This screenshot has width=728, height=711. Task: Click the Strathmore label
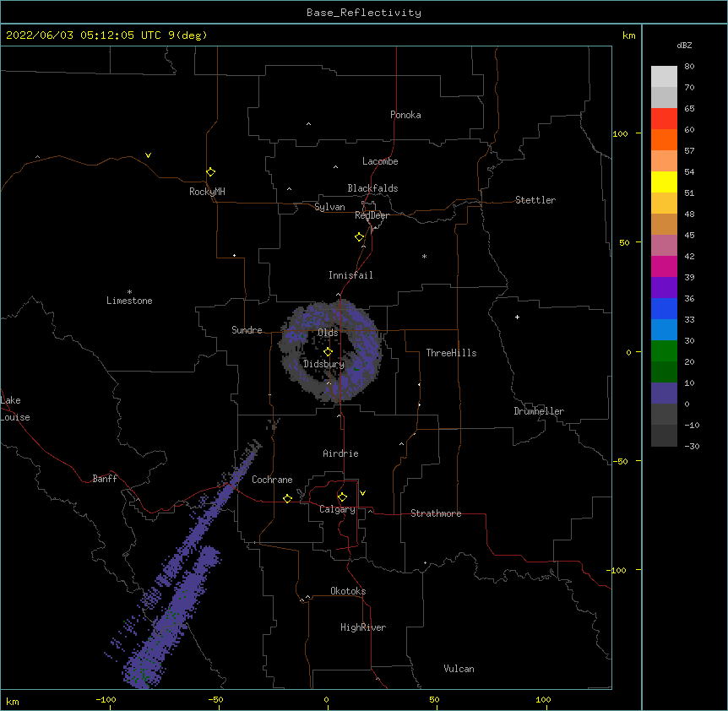click(436, 513)
